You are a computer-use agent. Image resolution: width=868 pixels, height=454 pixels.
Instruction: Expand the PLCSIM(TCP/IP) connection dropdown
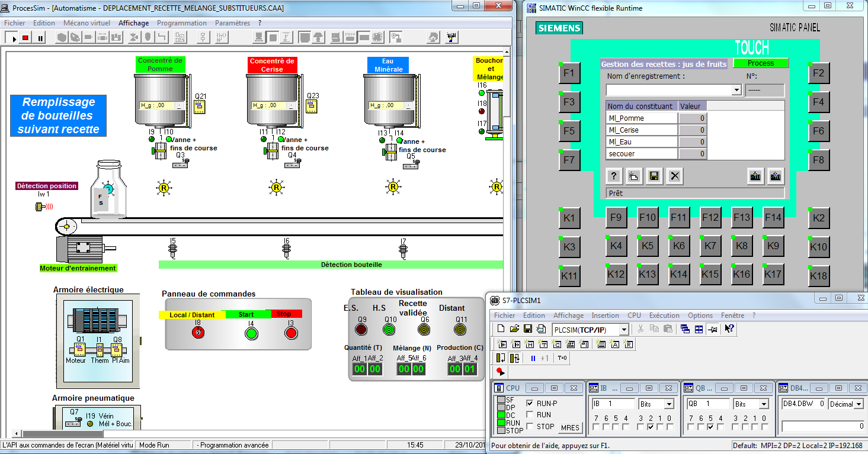pyautogui.click(x=623, y=330)
